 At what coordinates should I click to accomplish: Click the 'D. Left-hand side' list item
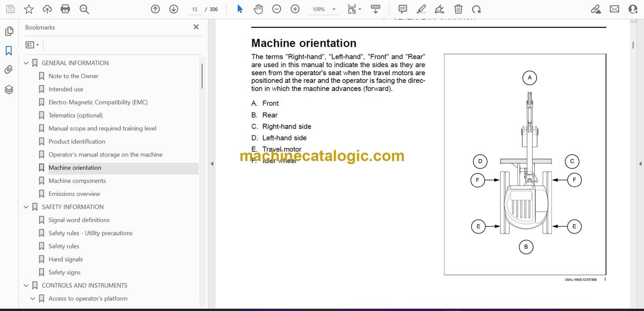coord(279,138)
